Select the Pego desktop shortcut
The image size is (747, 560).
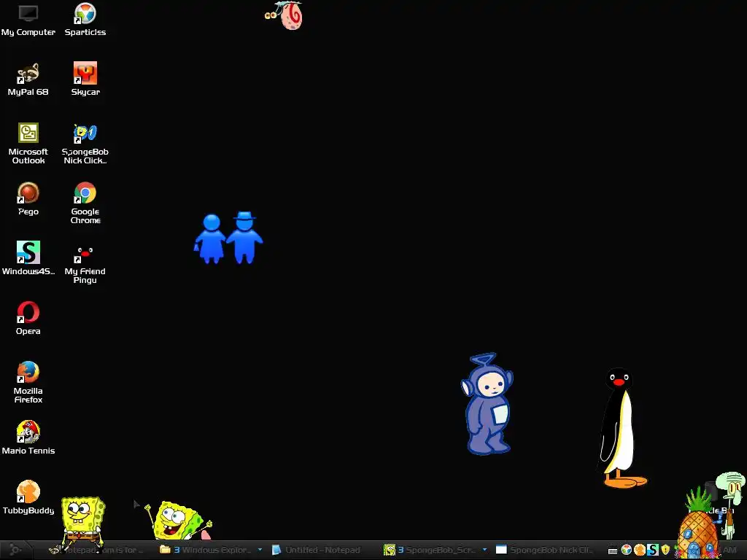(x=28, y=199)
